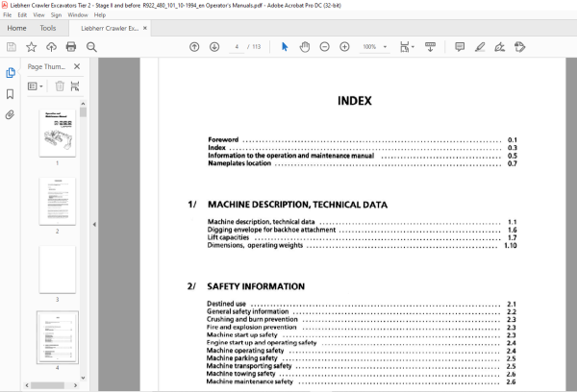Viewport: 577px width, 392px height.
Task: Go to the next page arrow
Action: pos(214,47)
